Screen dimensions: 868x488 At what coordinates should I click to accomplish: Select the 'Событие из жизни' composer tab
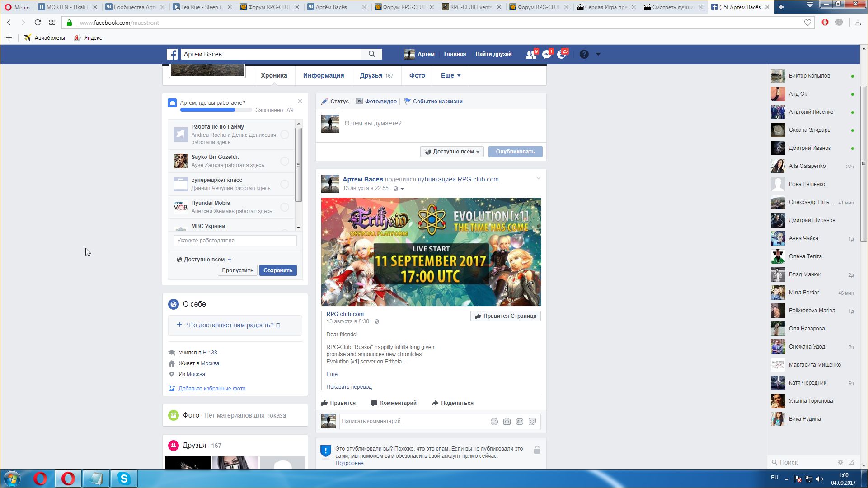[x=433, y=102]
